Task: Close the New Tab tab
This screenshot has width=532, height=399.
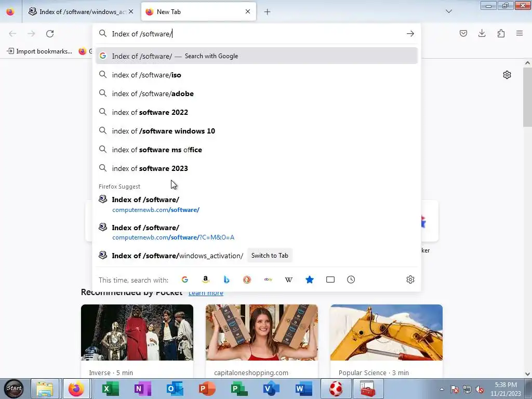Action: tap(248, 11)
